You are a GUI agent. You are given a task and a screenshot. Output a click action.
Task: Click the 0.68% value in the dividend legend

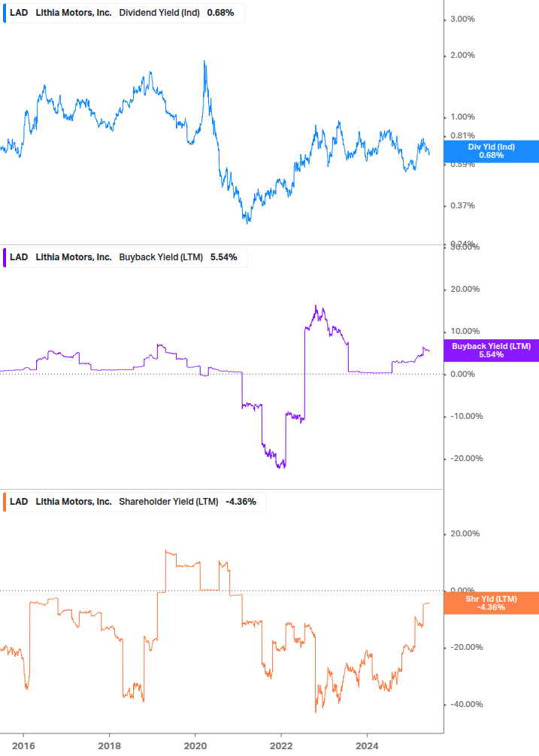(x=220, y=13)
